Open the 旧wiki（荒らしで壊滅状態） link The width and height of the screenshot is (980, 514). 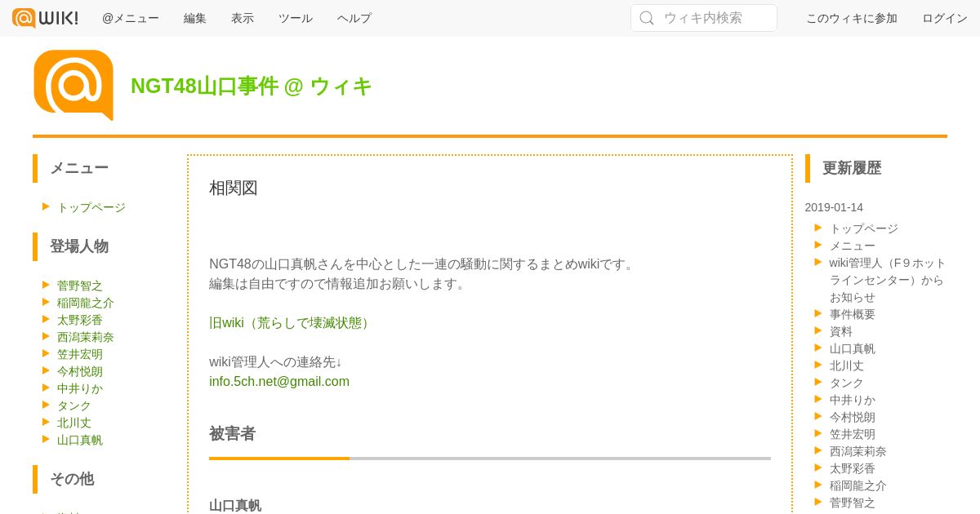[x=292, y=323]
